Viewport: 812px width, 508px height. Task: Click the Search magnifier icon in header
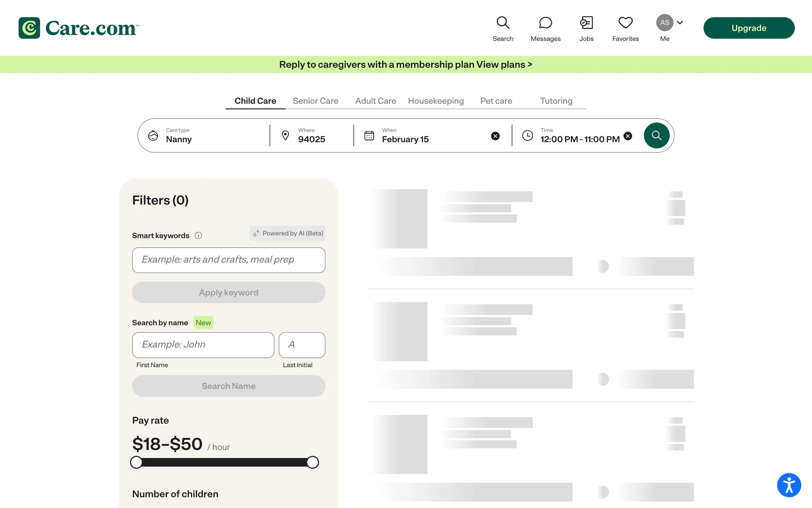tap(503, 23)
